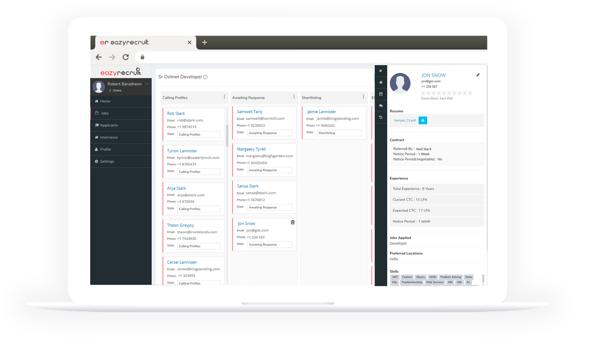This screenshot has height=364, width=591.
Task: Click the .NET skill tag
Action: [395, 277]
